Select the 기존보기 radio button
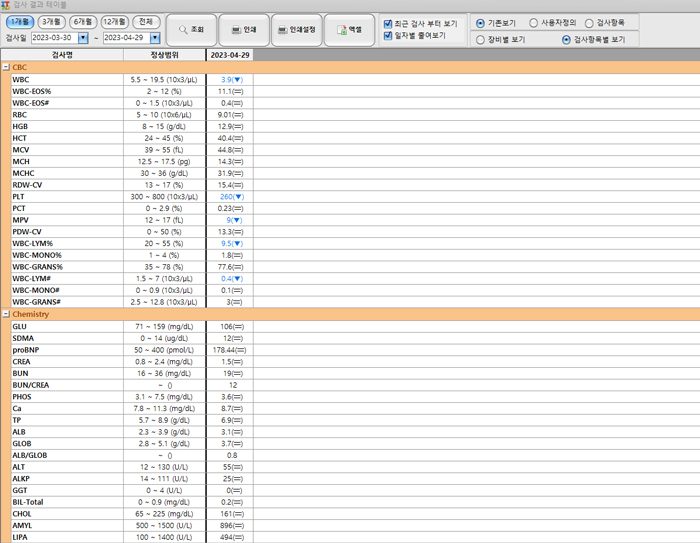The image size is (700, 543). point(480,23)
